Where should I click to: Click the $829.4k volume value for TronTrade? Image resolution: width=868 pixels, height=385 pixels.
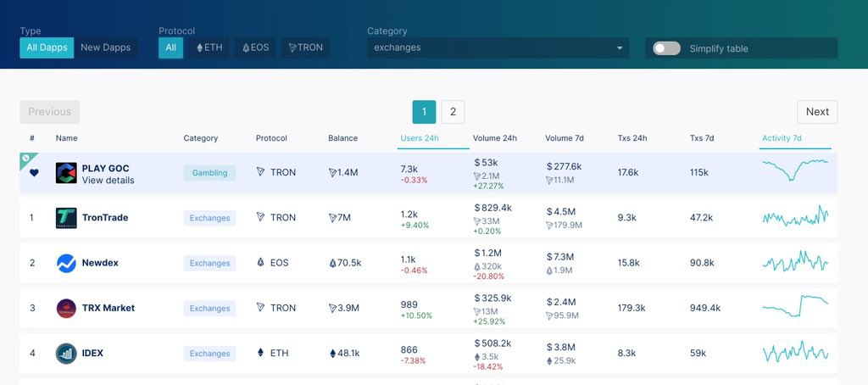492,208
